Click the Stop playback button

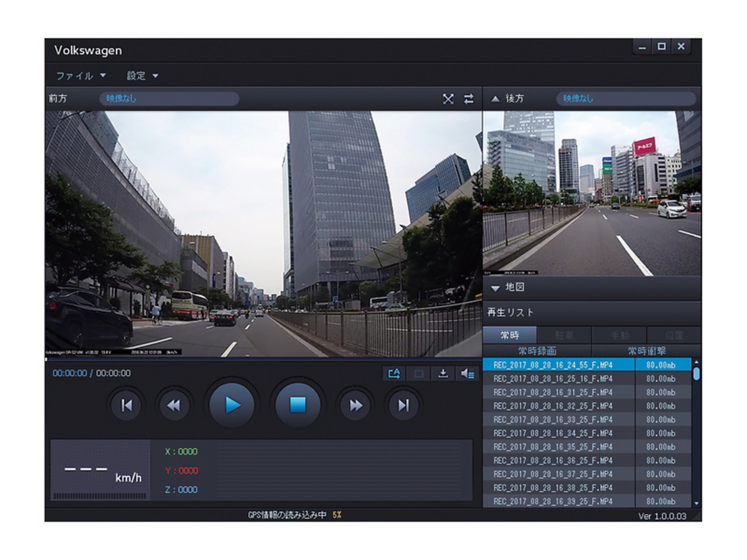point(298,405)
